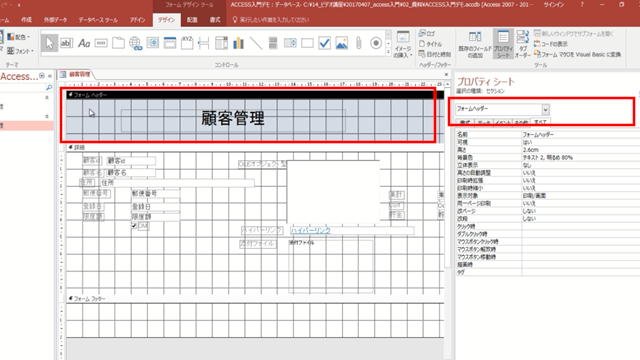Select the Option Group (XYZ) tool
640x360 pixels.
(x=187, y=43)
